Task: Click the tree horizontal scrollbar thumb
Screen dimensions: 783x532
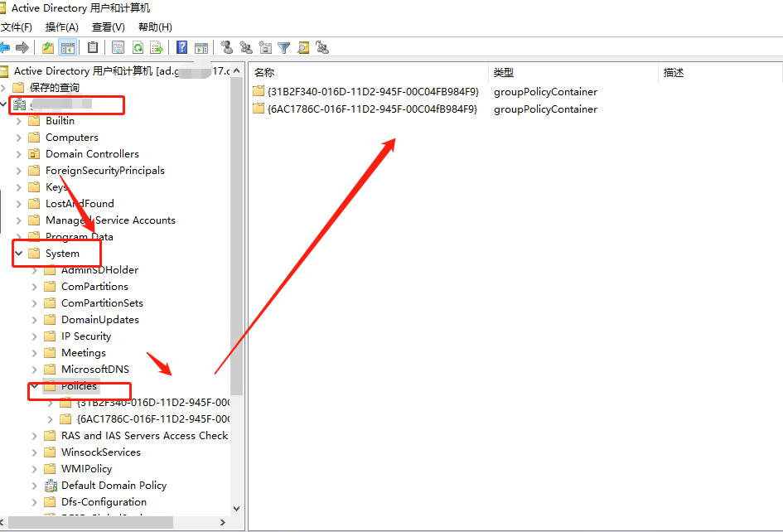Action: pos(91,523)
